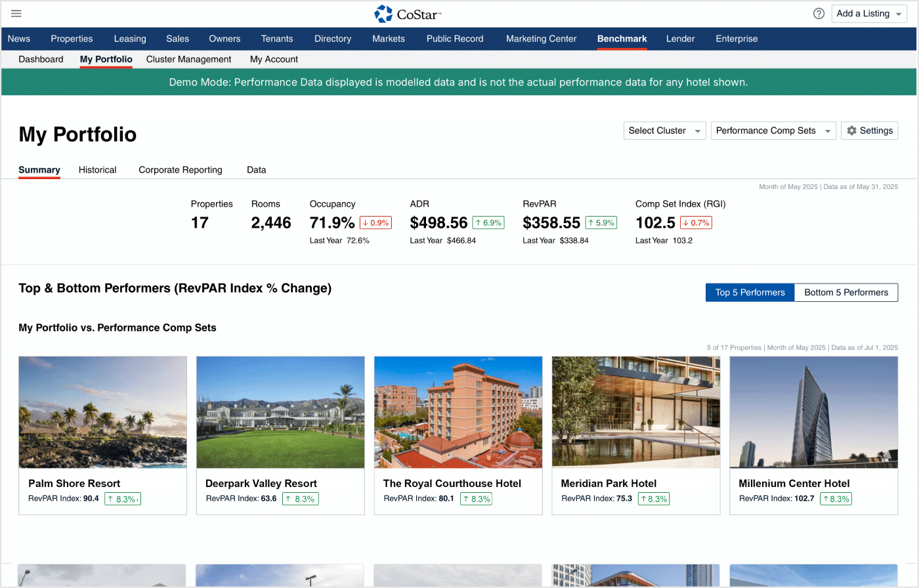This screenshot has width=919, height=588.
Task: Switch to Bottom 5 Performers view
Action: click(846, 293)
